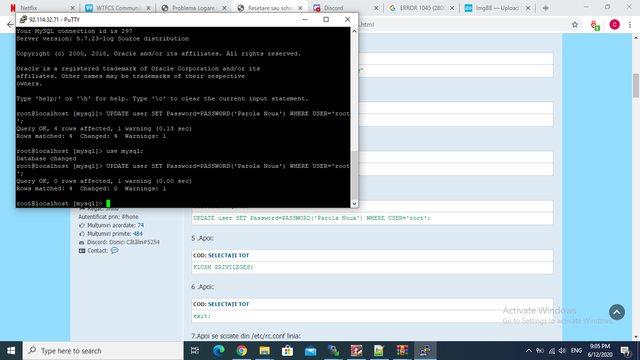
Task: Select all code in FLUSH PRIVILEGES box
Action: tap(229, 256)
